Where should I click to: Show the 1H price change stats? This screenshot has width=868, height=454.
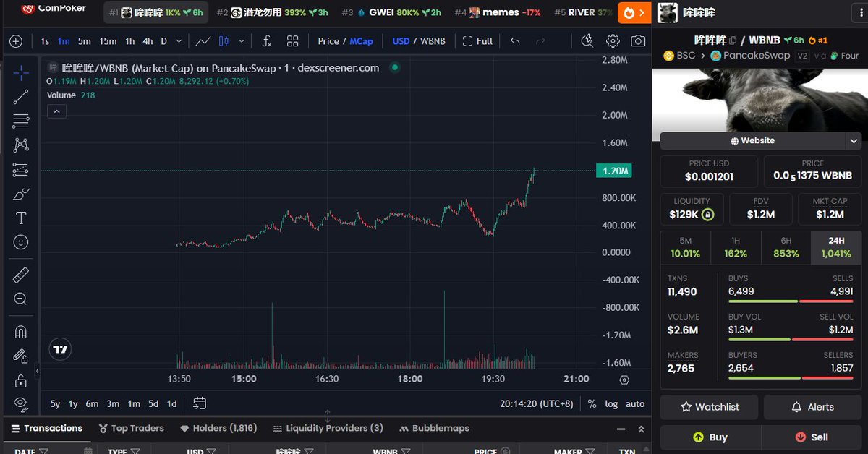click(x=736, y=247)
